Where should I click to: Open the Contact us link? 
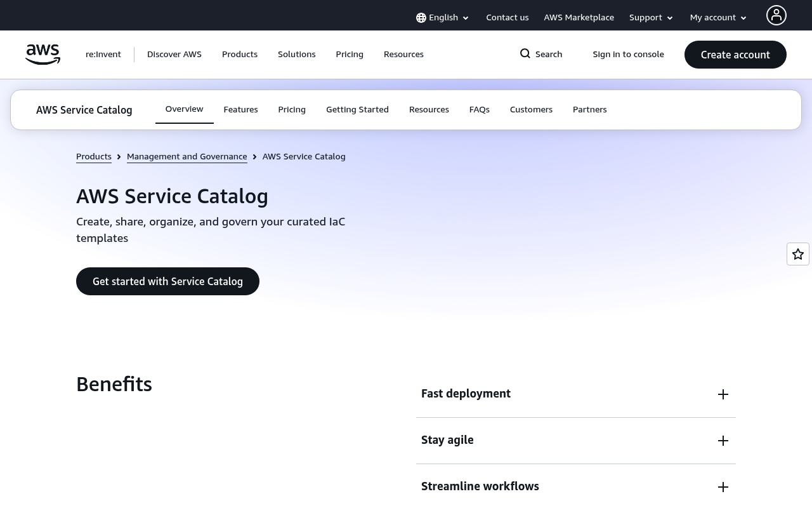507,18
